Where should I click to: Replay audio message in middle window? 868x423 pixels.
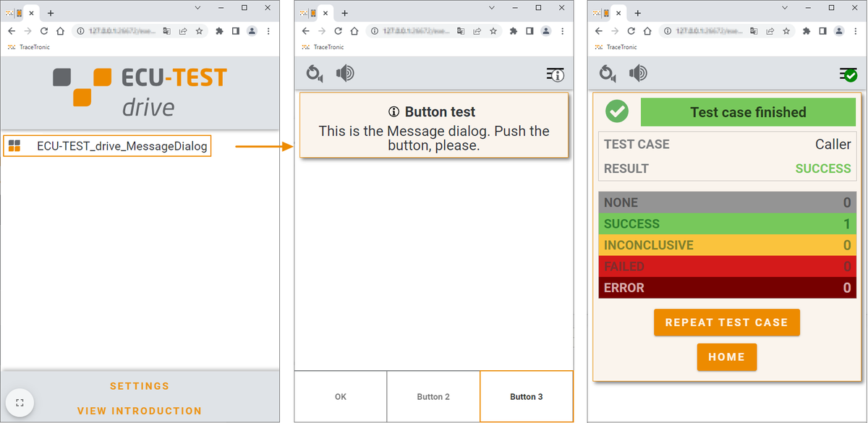[x=315, y=73]
